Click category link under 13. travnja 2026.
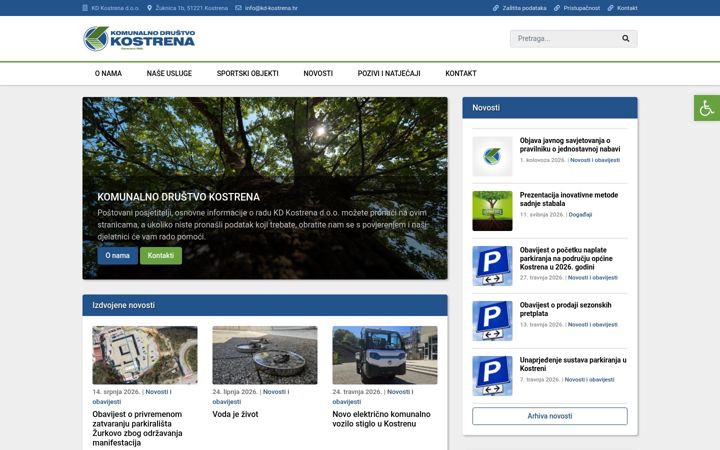 [x=593, y=325]
